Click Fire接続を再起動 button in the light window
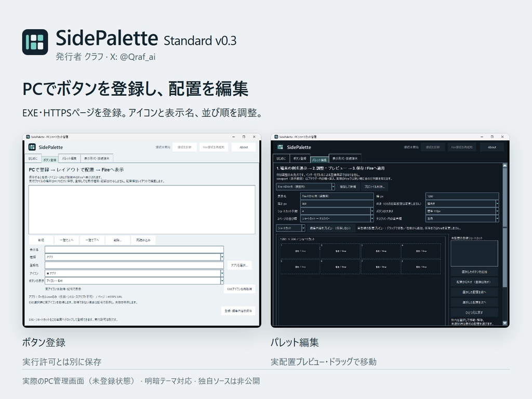Screen dimensions: 532x399 pyautogui.click(x=214, y=147)
